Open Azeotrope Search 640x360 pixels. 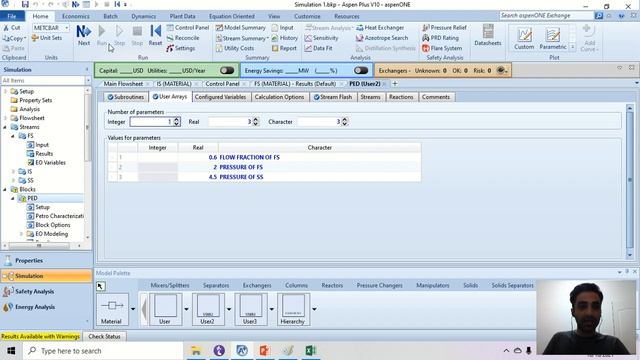tap(382, 38)
